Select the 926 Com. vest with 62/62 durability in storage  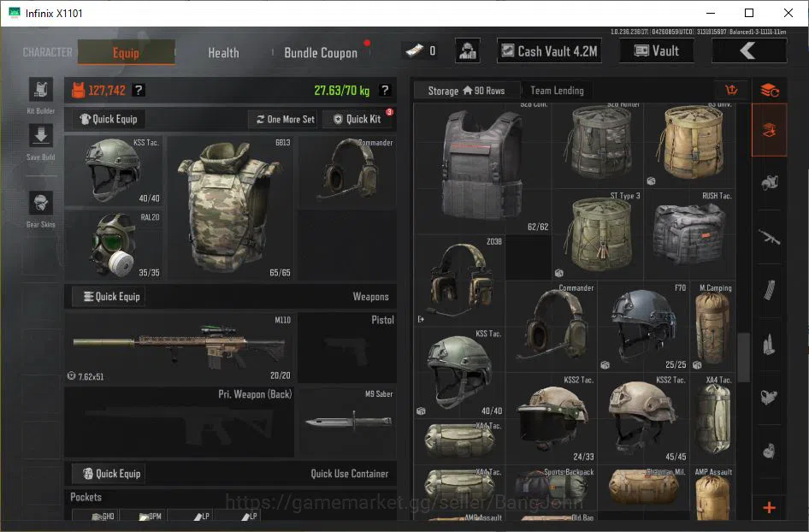483,168
